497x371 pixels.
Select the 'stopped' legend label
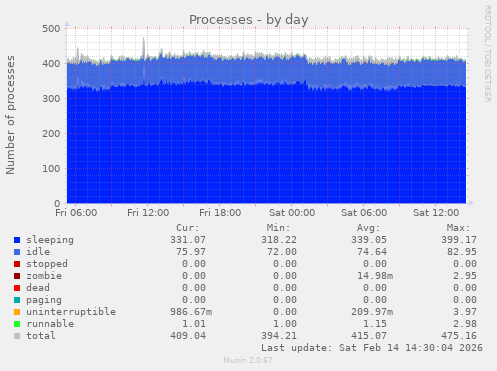point(47,264)
